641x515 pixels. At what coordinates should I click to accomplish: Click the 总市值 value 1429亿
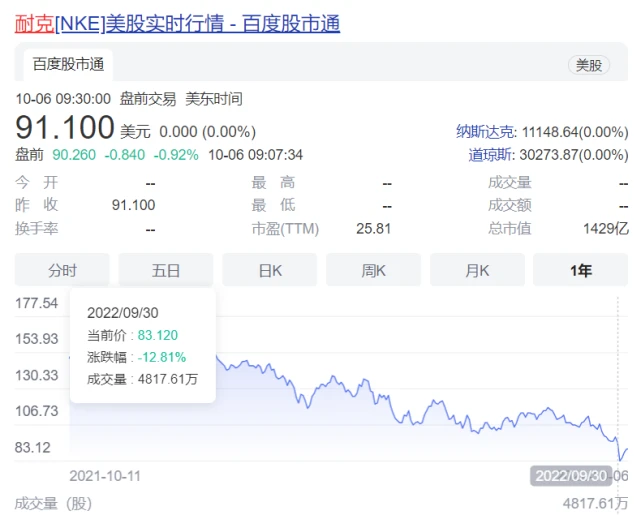606,228
